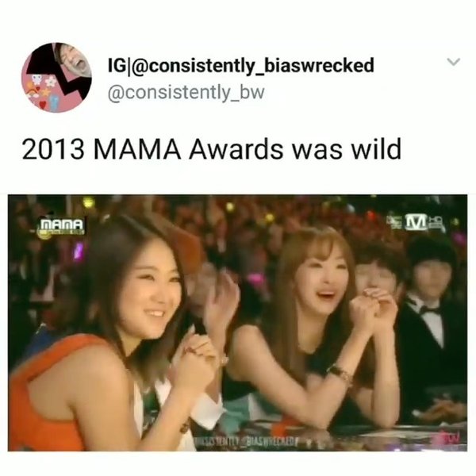Image resolution: width=476 pixels, height=476 pixels.
Task: Click the MAMA logo watermark in video
Action: click(x=62, y=227)
